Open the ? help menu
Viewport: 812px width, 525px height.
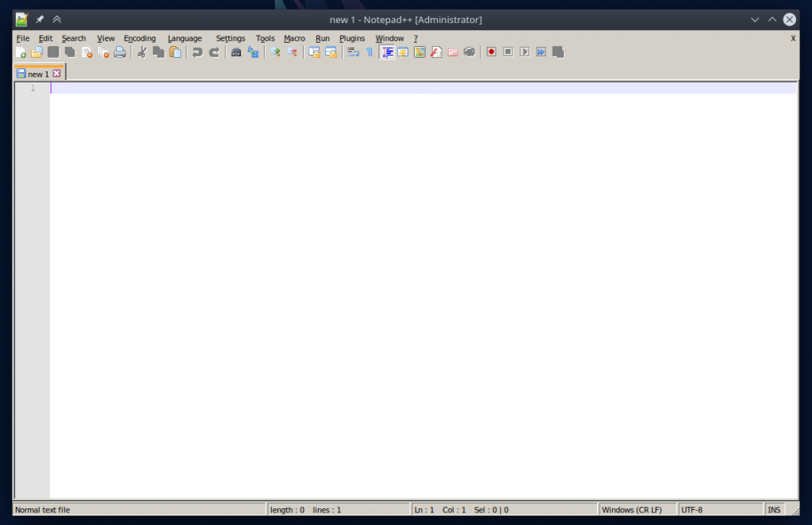[x=416, y=38]
